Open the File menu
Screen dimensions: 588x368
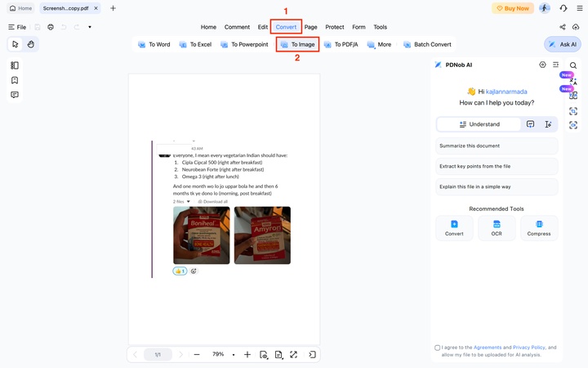coord(17,27)
